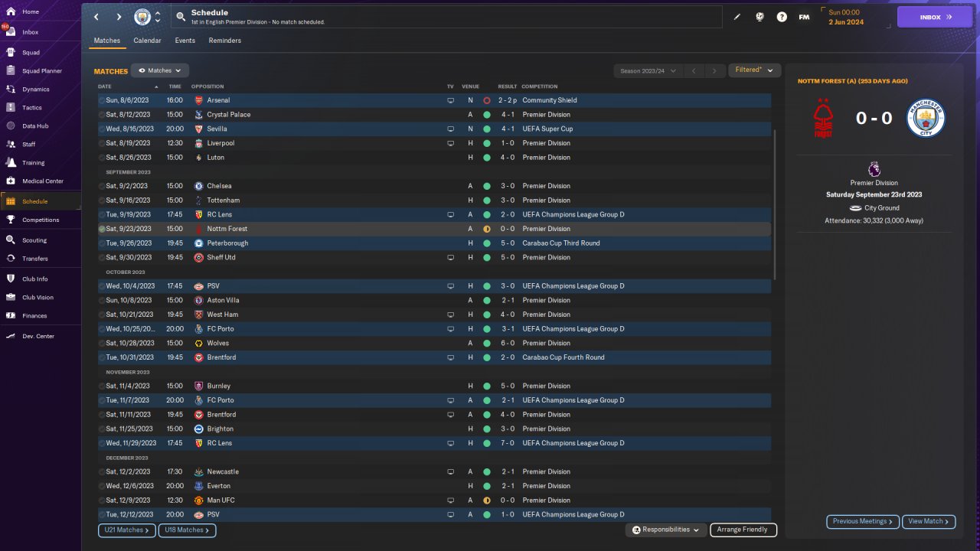Toggle the selection circle for the Sevilla match
The height and width of the screenshot is (551, 980).
(102, 129)
